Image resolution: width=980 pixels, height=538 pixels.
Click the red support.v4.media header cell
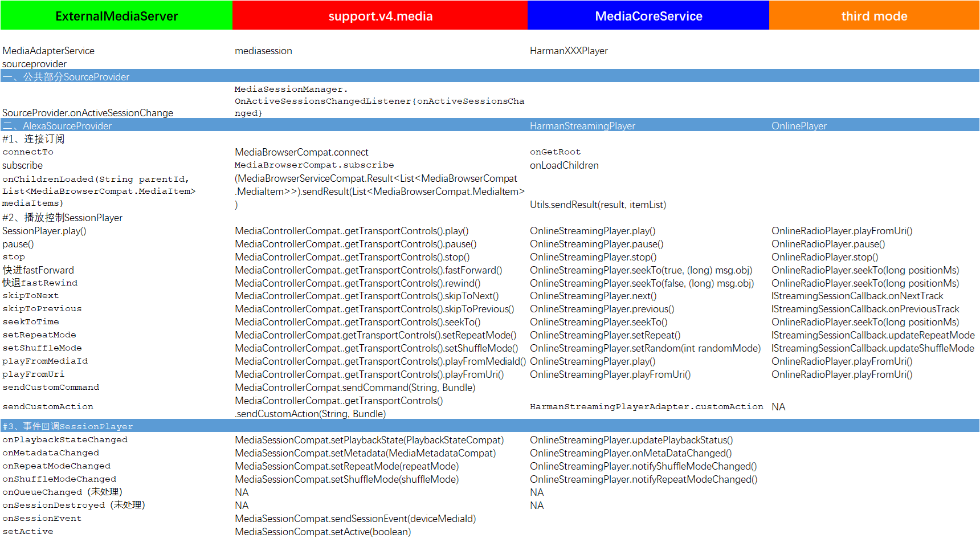(x=380, y=16)
